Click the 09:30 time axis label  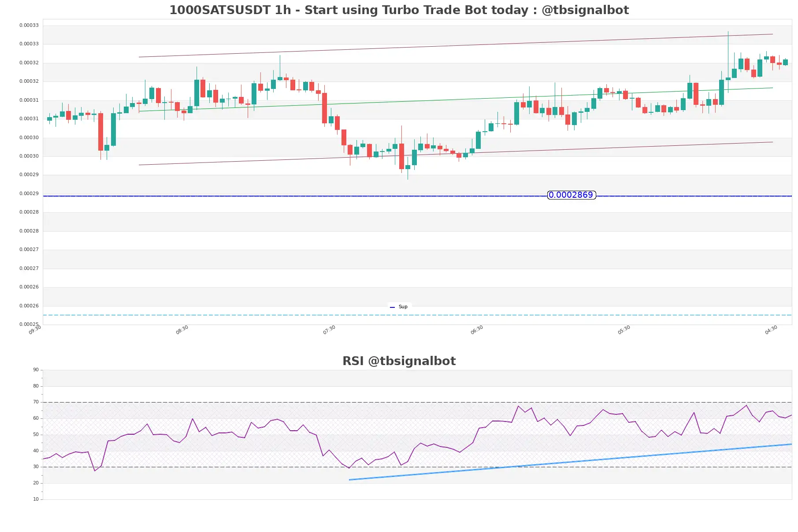35,330
